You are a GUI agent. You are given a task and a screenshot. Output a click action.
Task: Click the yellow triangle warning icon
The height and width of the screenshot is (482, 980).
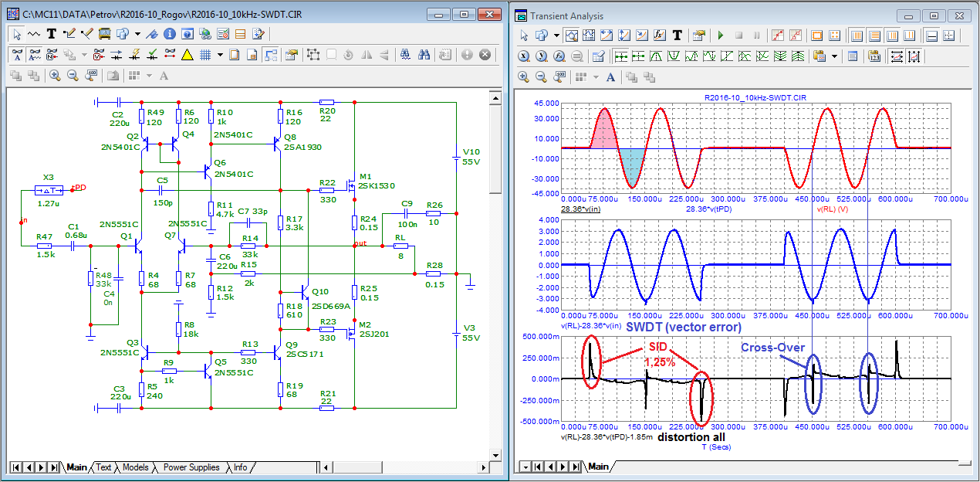click(187, 55)
